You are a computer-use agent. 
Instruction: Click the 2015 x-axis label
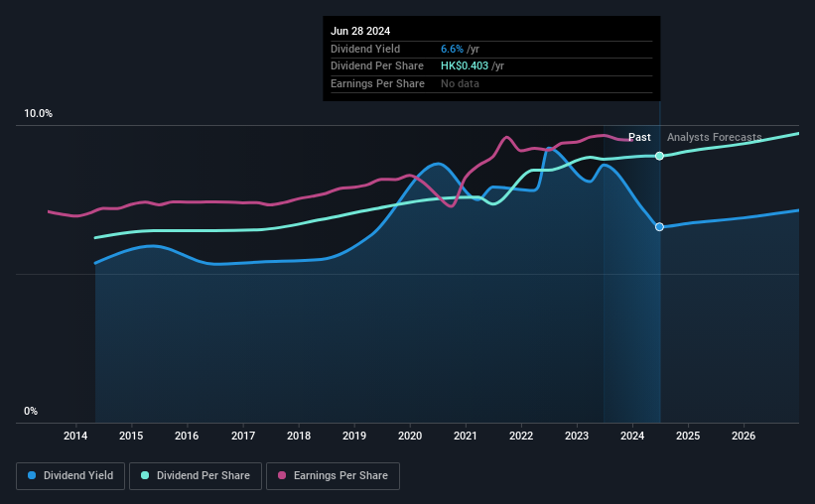tap(131, 436)
